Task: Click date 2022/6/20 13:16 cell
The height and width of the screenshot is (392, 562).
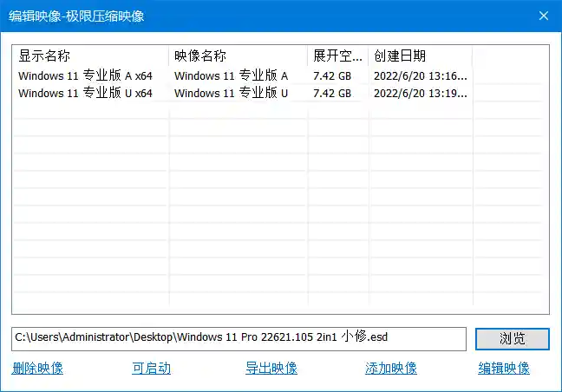Action: coord(421,76)
